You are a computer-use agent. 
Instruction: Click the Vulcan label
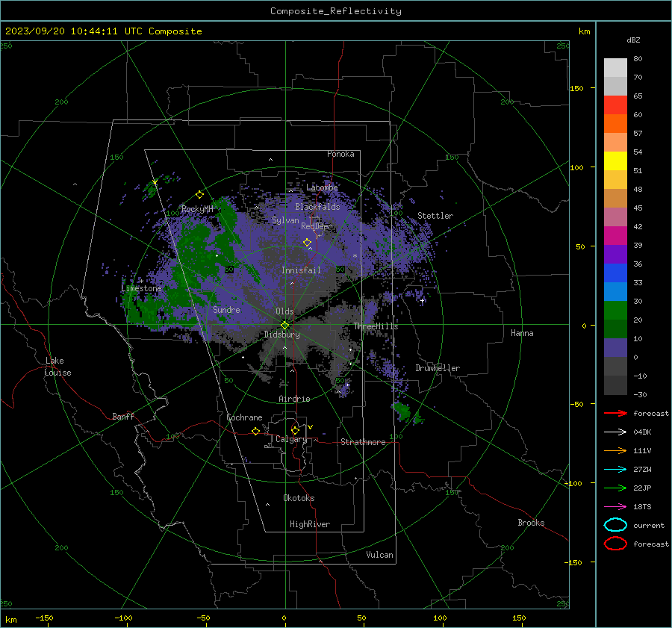tap(380, 555)
